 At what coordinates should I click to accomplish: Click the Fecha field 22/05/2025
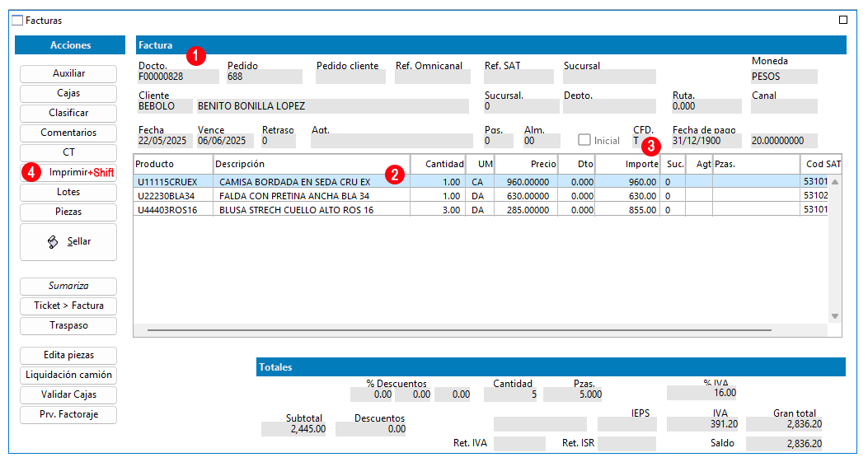pyautogui.click(x=165, y=141)
